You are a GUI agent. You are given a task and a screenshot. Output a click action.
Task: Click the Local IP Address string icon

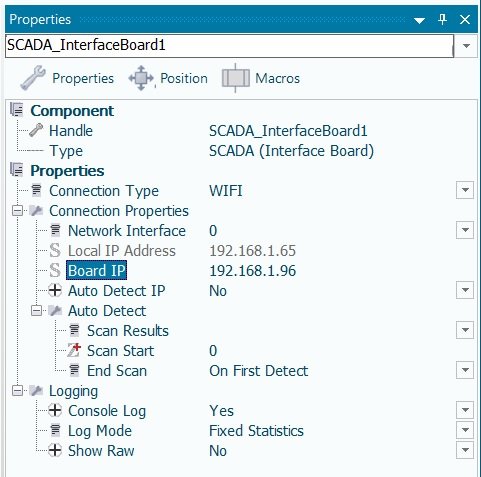coord(55,250)
